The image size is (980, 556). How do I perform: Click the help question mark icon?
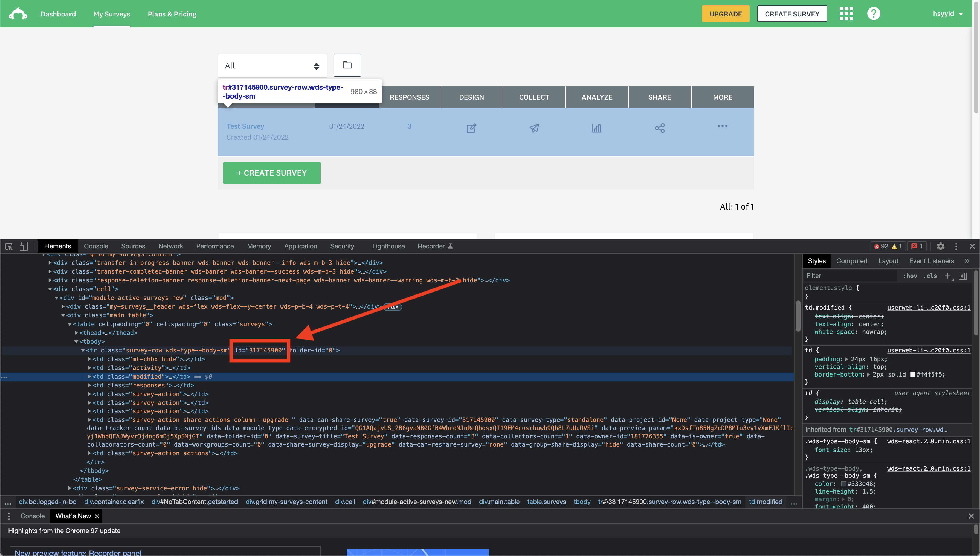click(874, 14)
